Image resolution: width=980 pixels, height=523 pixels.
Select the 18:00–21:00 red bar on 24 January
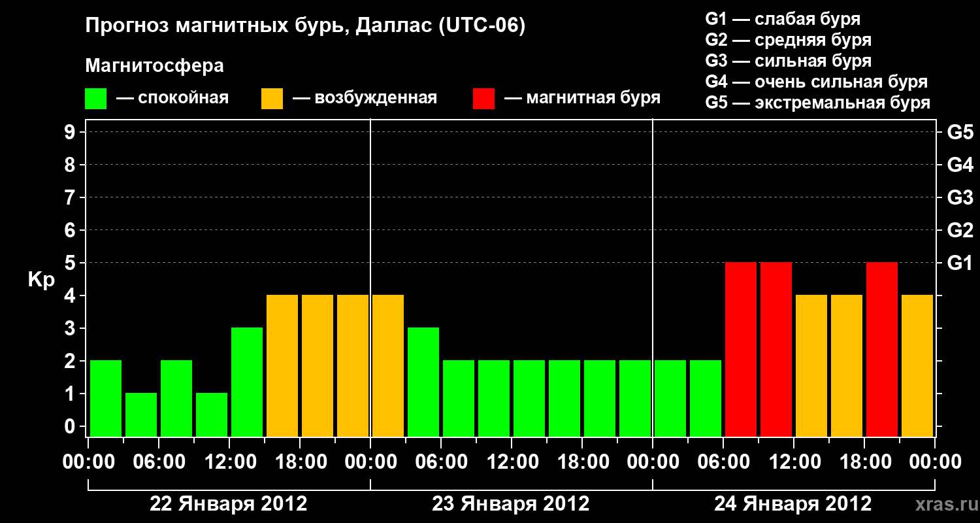click(x=882, y=349)
